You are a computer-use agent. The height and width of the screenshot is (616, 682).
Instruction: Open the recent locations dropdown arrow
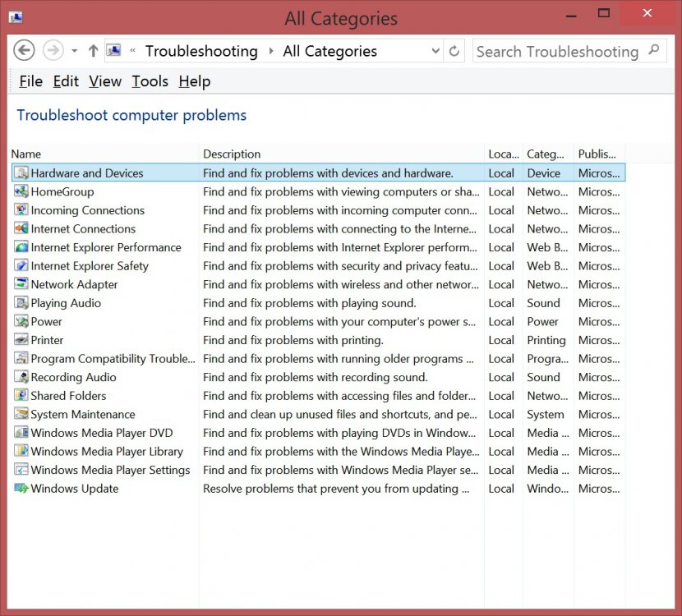75,51
